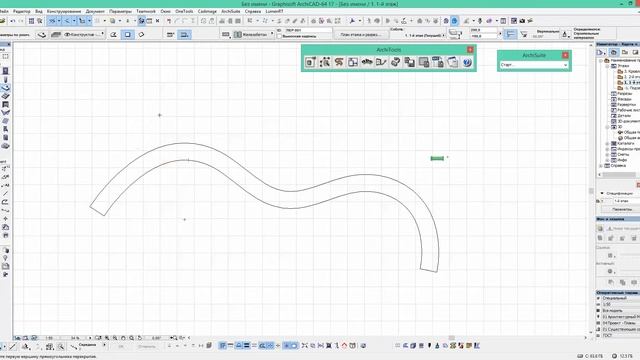This screenshot has height=360, width=640.
Task: Switch to Layout Book icon in Navigator
Action: point(635,52)
